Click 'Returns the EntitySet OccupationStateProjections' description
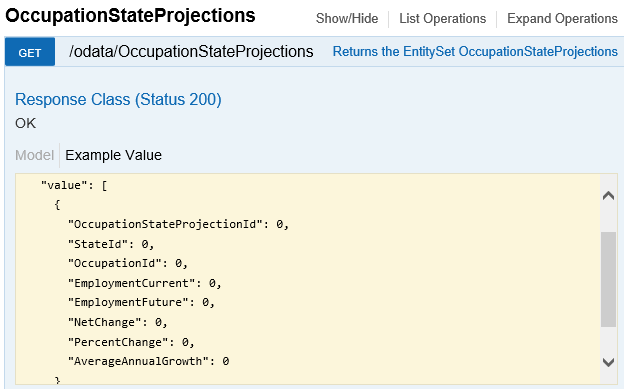The image size is (624, 389). coord(475,52)
